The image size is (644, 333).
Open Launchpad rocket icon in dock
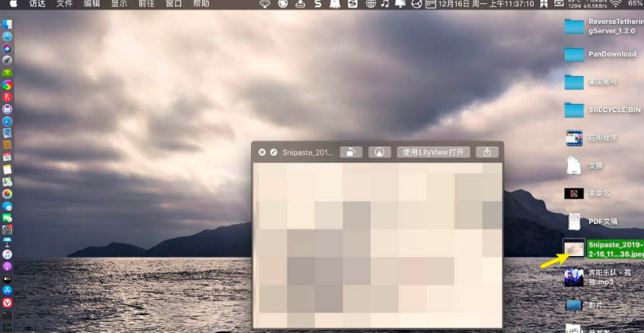7,60
